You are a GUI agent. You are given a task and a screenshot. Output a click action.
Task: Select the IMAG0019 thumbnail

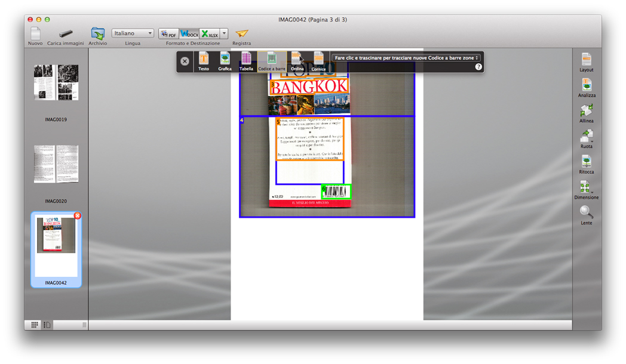click(x=56, y=82)
